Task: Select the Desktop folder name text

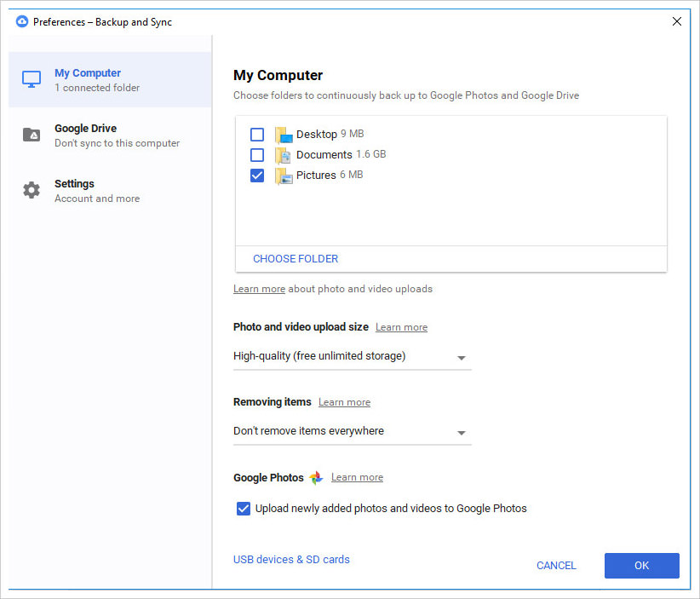Action: point(317,134)
